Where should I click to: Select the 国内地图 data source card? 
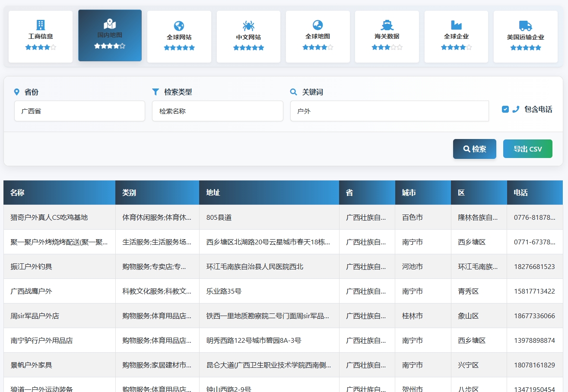(x=110, y=35)
